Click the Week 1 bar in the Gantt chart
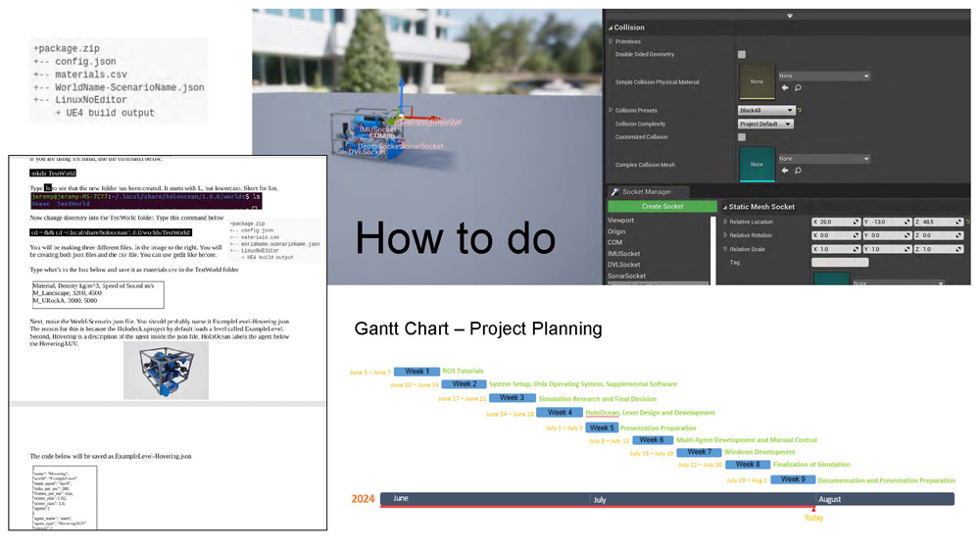This screenshot has height=552, width=980. [416, 372]
